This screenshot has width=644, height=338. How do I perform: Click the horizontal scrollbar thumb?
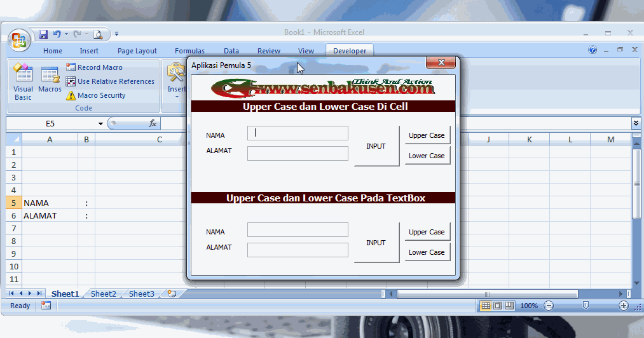tap(488, 294)
